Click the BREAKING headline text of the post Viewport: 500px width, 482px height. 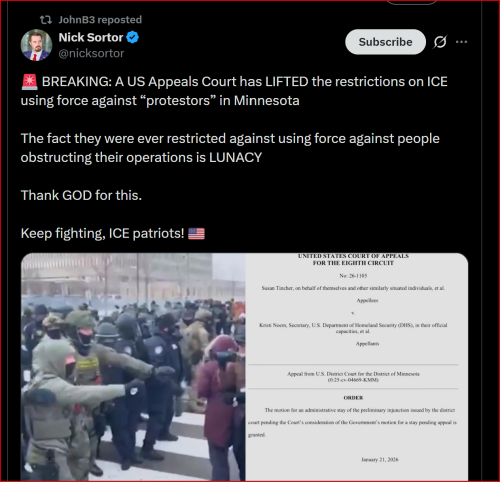[x=234, y=91]
